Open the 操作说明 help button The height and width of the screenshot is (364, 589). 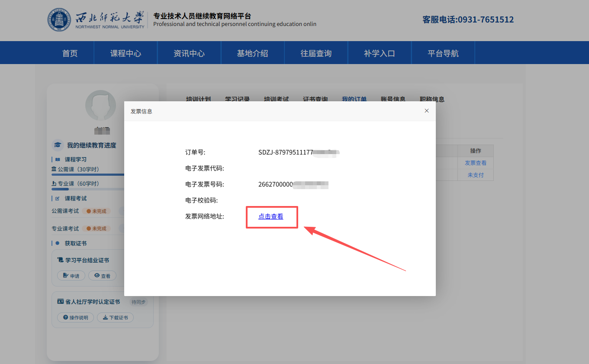click(75, 318)
